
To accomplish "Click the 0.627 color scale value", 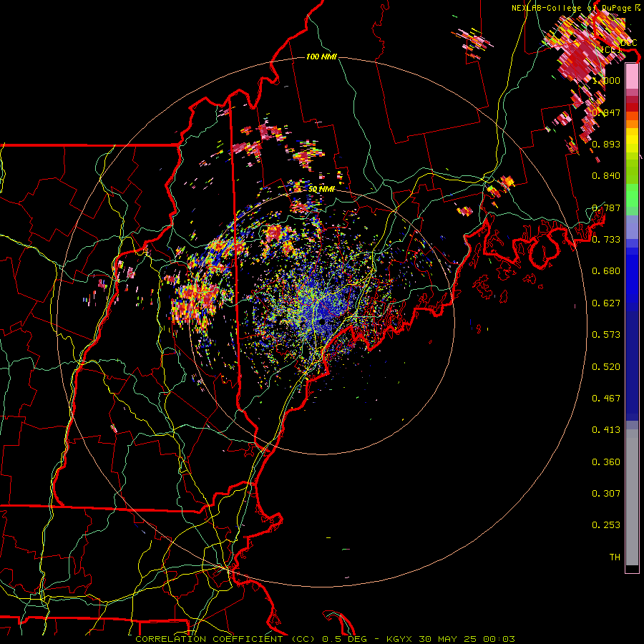I will coord(606,303).
